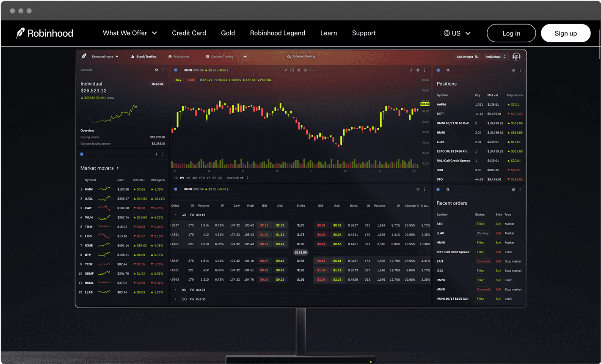Select the parallel lines drawing tool on chart
Viewport: 601px width, 364px height.
[x=299, y=70]
